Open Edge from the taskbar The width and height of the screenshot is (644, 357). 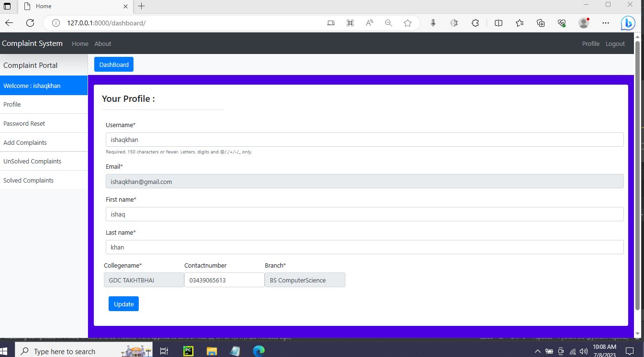259,351
